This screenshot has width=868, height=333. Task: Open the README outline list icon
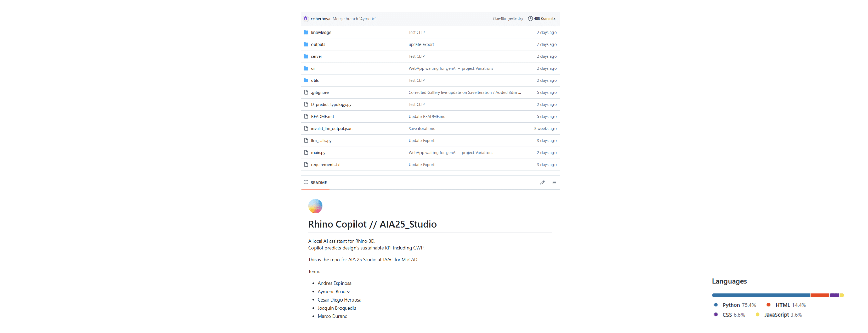pyautogui.click(x=554, y=182)
